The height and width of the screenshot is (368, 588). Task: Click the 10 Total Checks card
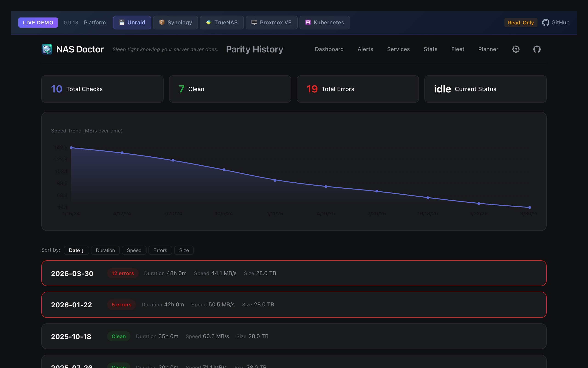click(x=102, y=89)
